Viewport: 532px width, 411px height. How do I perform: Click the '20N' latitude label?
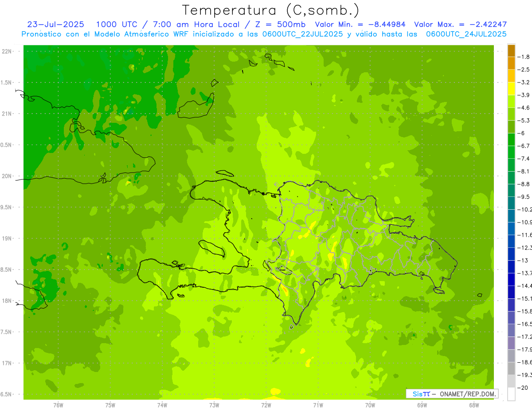[7, 176]
